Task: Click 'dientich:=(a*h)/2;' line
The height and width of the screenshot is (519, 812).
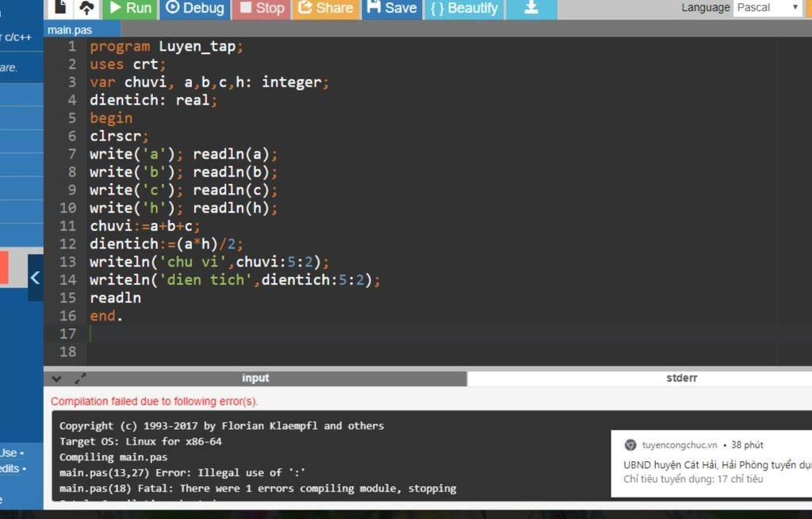Action: (x=166, y=244)
